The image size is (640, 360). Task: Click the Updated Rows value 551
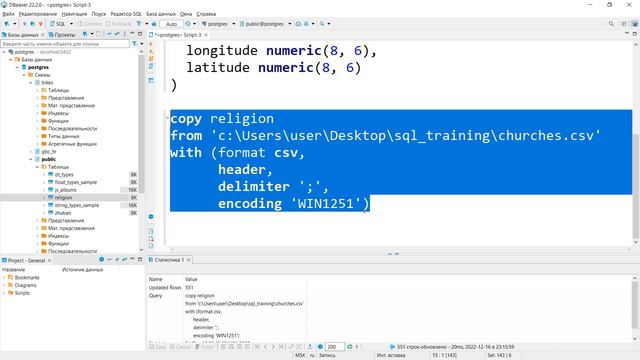coord(189,287)
